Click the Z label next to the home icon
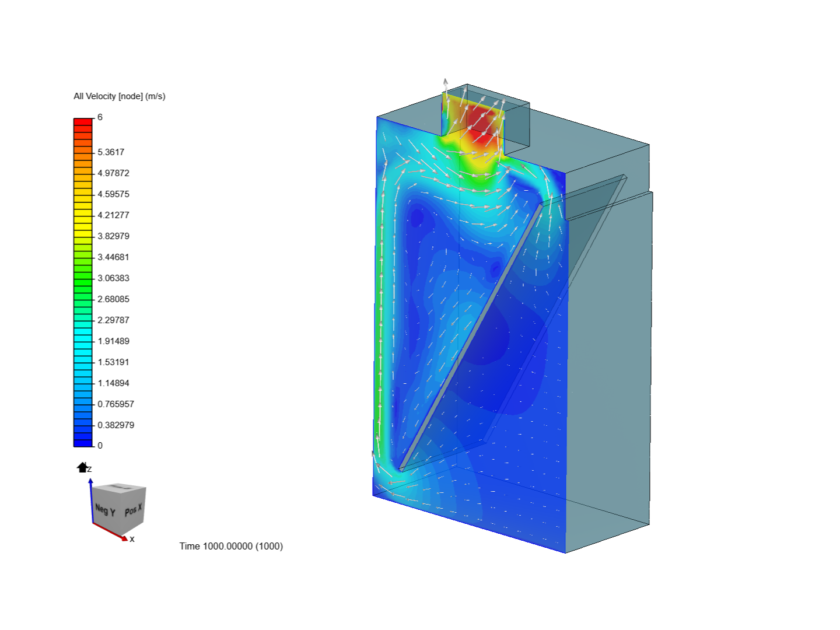This screenshot has width=840, height=630. pos(89,468)
